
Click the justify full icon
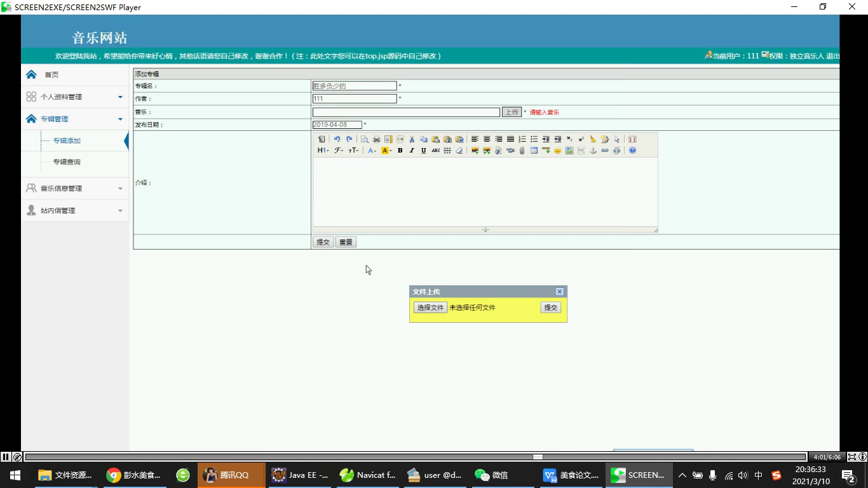tap(510, 139)
